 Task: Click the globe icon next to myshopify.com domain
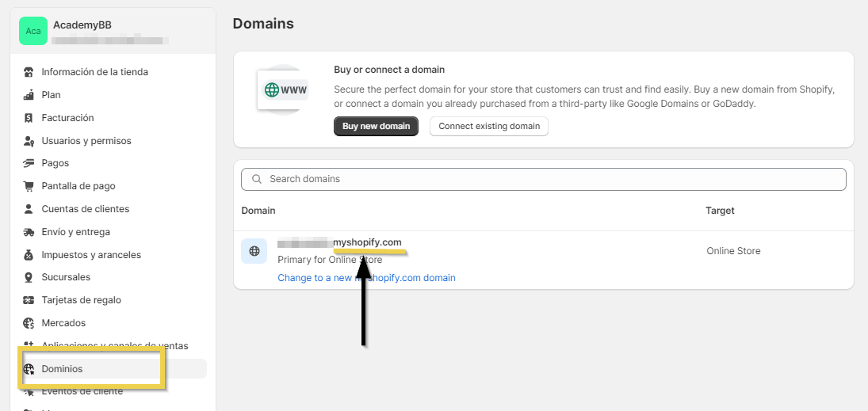[254, 251]
